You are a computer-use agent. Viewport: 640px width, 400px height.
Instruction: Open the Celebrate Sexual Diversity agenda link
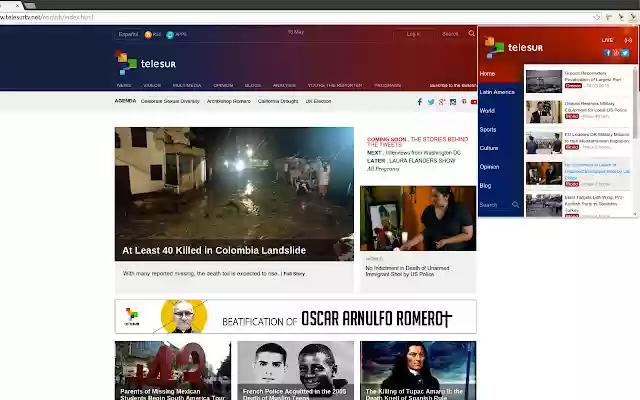click(x=170, y=101)
